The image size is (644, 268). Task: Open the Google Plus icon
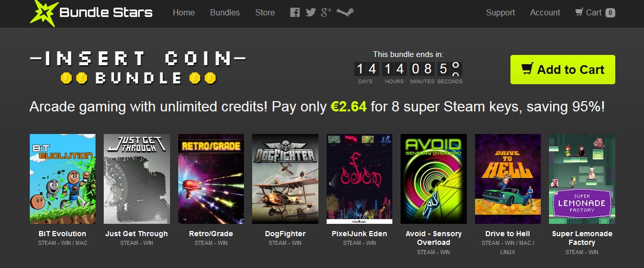tap(326, 12)
